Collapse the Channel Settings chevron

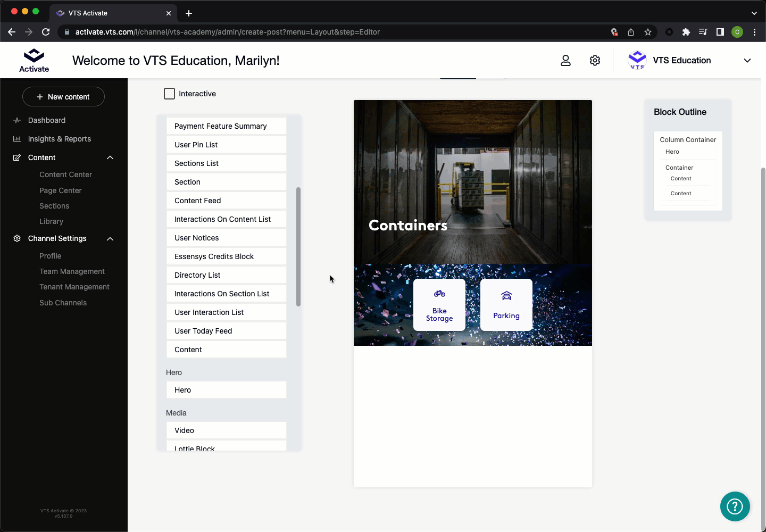coord(110,239)
